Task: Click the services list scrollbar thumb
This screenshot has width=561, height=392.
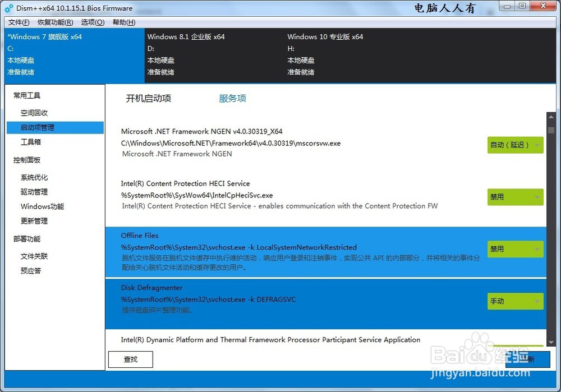Action: 551,130
